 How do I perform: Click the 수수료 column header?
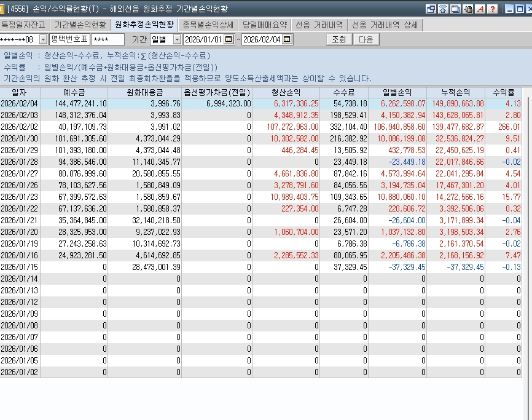(x=344, y=92)
